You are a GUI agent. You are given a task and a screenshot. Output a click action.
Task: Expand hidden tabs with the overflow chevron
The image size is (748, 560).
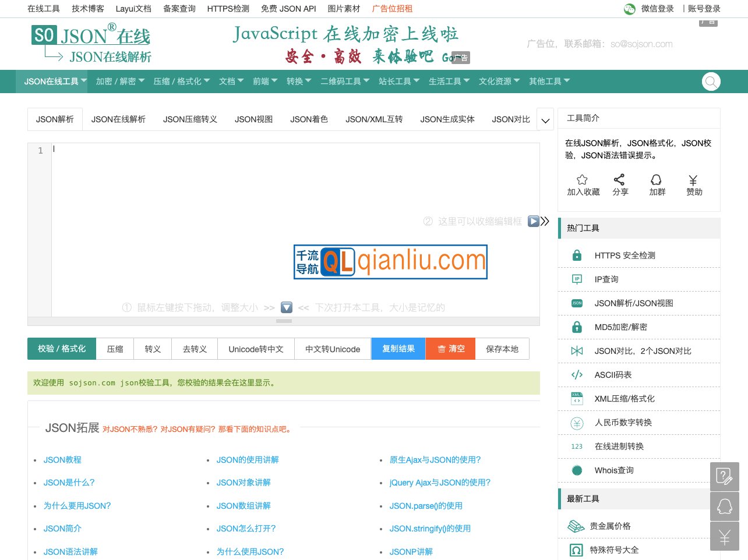pos(545,119)
